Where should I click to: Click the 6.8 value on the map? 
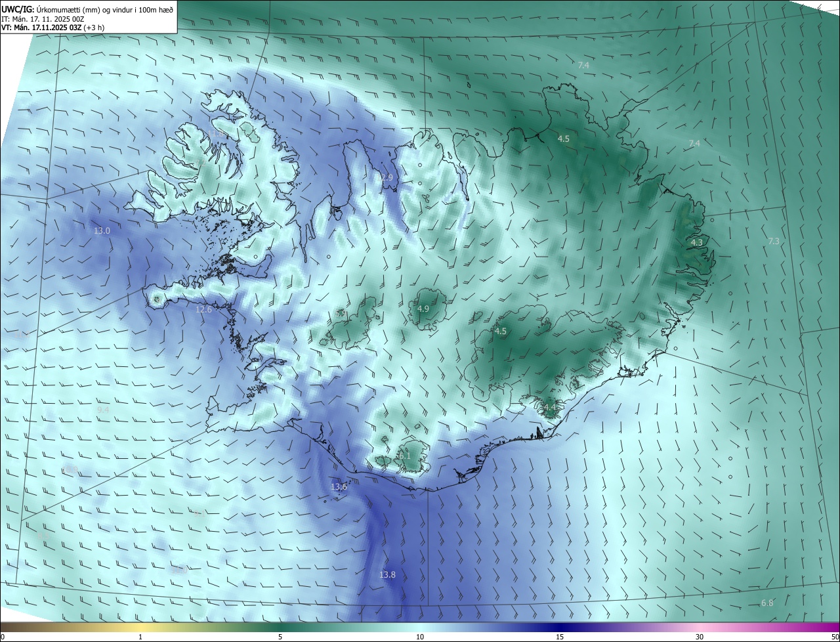[766, 603]
